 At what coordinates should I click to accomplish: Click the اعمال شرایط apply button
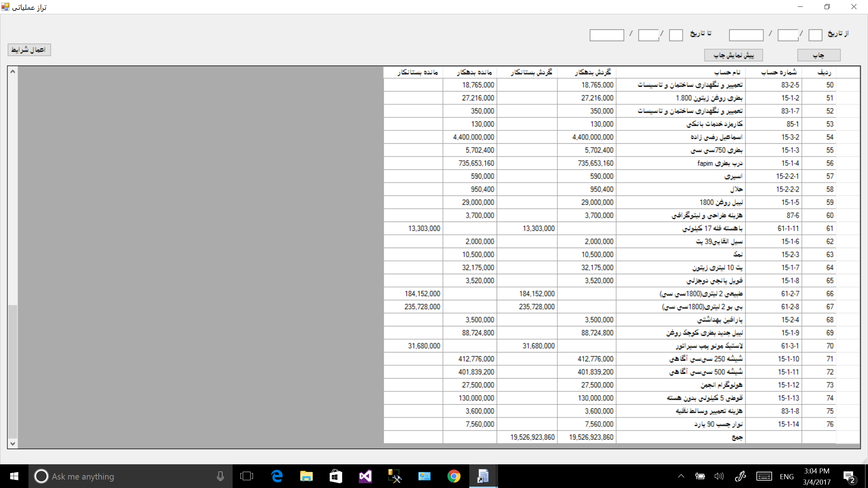(29, 50)
